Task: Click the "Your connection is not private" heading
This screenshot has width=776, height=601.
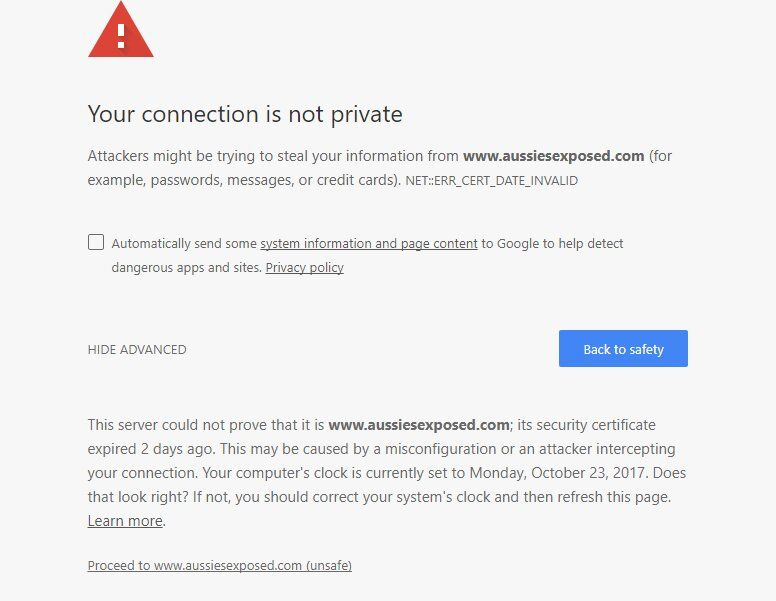Action: point(245,114)
